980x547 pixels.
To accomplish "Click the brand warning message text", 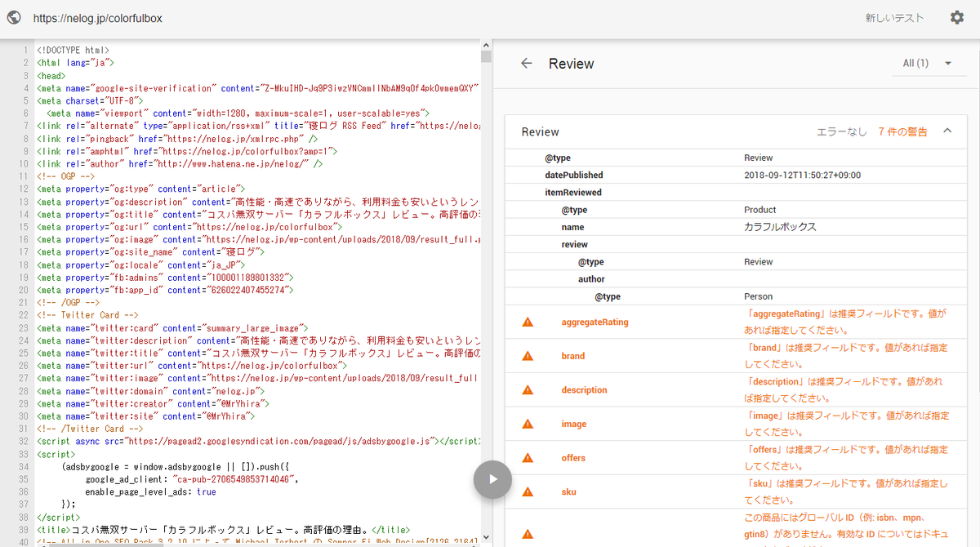I will (847, 356).
